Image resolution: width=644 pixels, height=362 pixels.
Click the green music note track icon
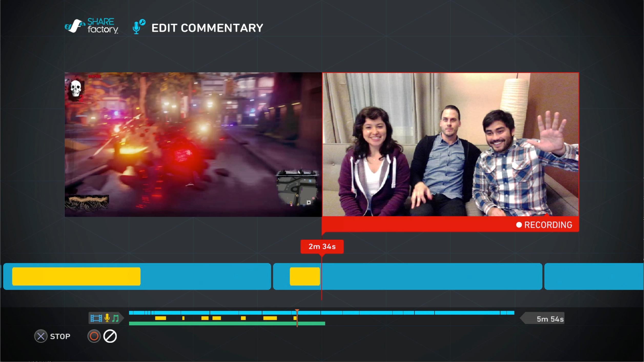coord(116,318)
